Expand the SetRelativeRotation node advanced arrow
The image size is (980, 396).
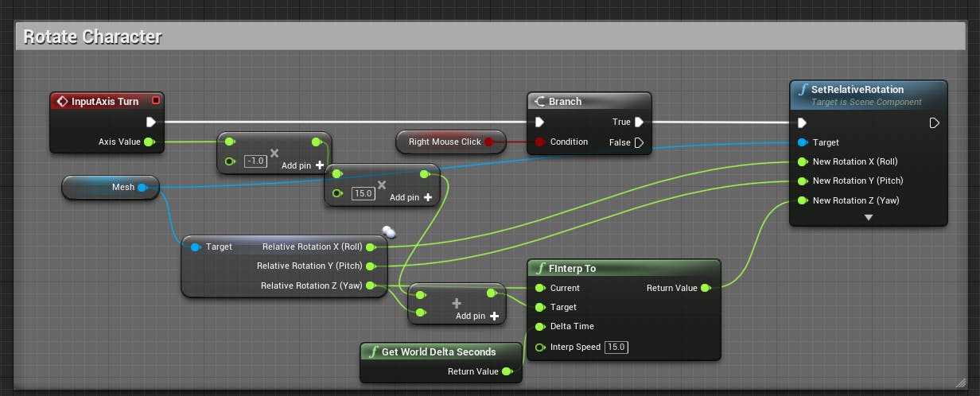pos(869,217)
